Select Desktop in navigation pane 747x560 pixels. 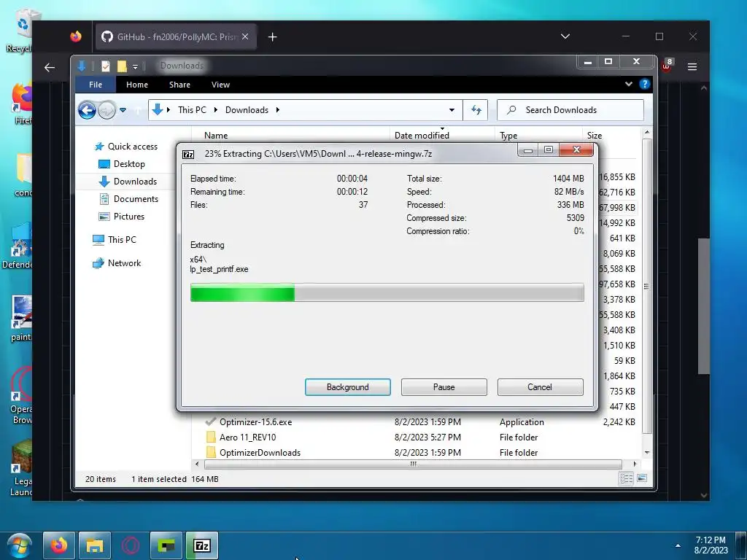pyautogui.click(x=122, y=164)
